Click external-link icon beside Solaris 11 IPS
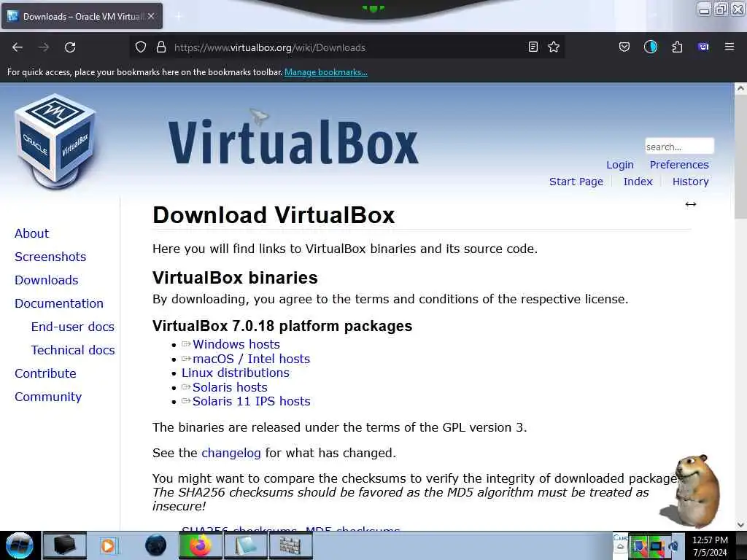Viewport: 747px width, 560px height. tap(186, 401)
